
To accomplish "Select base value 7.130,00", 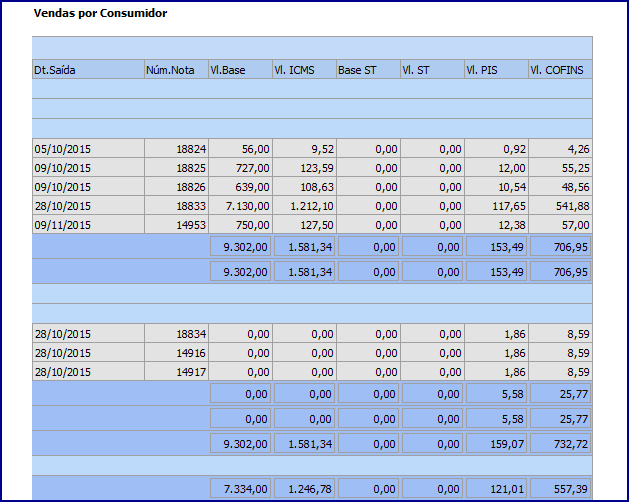I will (x=240, y=206).
